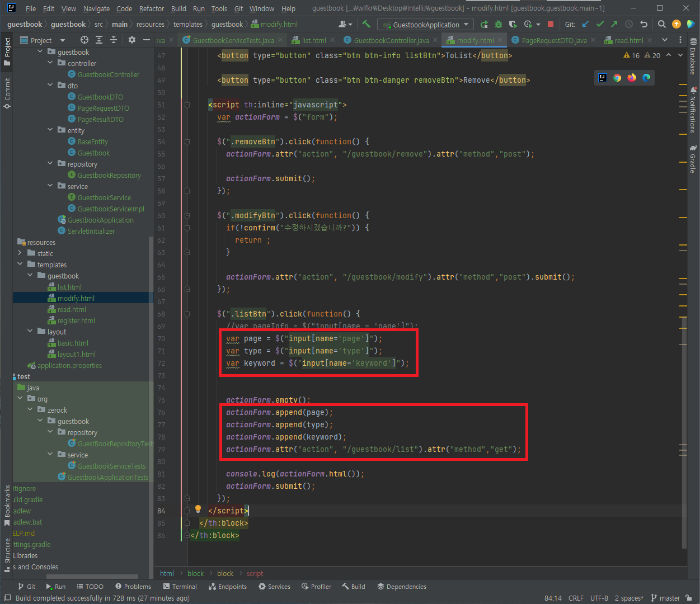
Task: Click the master Git branch widget
Action: [666, 598]
